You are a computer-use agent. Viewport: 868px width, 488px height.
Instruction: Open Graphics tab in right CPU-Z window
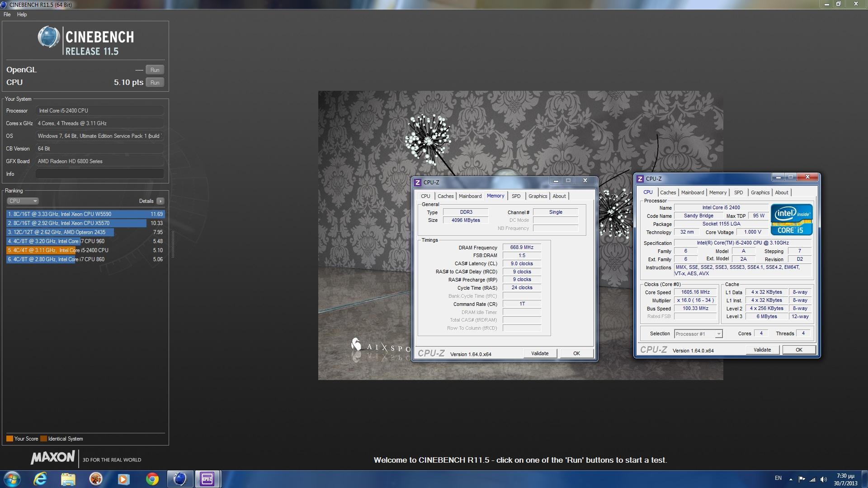point(760,192)
